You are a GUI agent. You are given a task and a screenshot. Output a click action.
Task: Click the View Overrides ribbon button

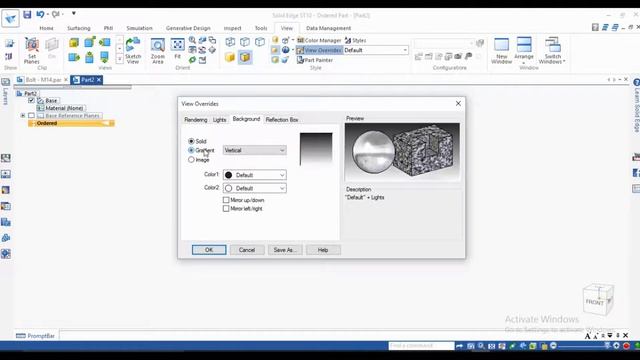point(319,50)
